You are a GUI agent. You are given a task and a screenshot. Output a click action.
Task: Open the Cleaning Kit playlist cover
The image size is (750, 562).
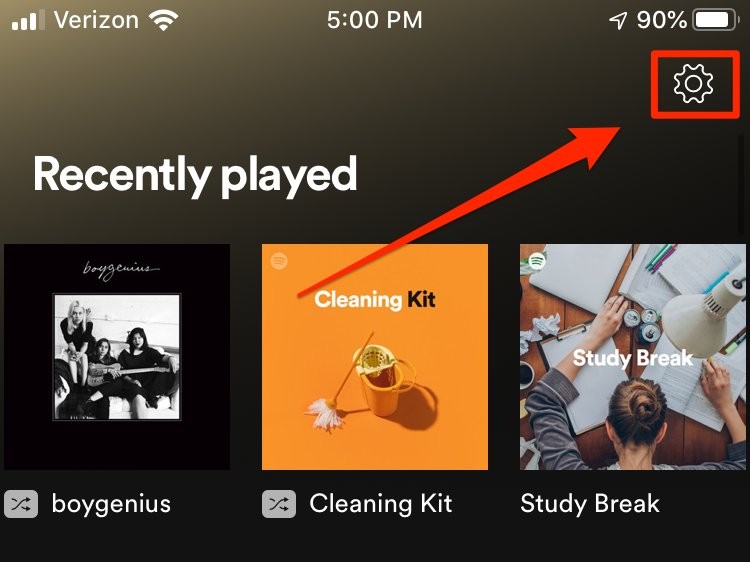pyautogui.click(x=375, y=357)
